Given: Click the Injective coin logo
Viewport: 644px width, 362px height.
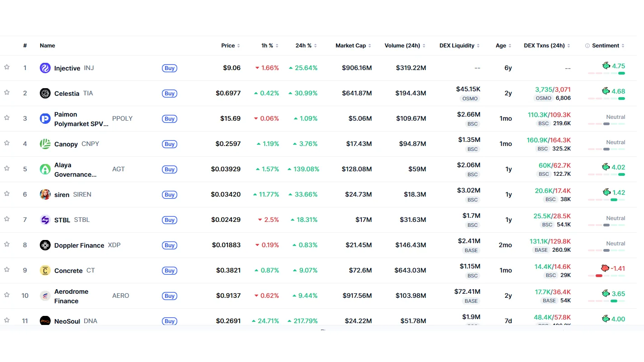Looking at the screenshot, I should pyautogui.click(x=45, y=68).
